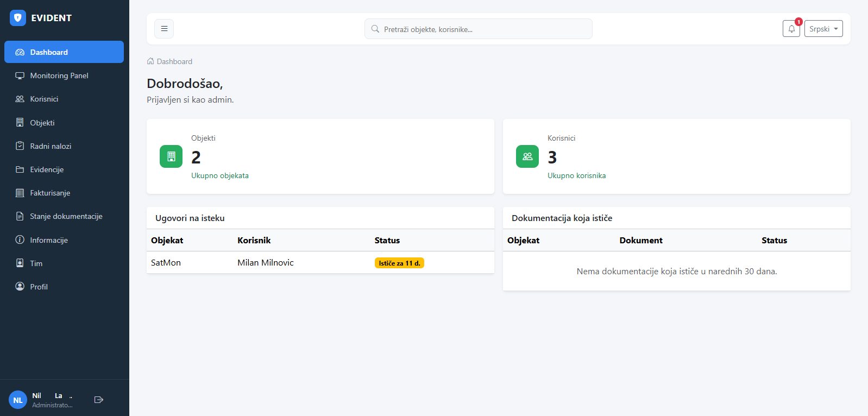
Task: Click the green people icon in Korisnici card
Action: (x=527, y=156)
